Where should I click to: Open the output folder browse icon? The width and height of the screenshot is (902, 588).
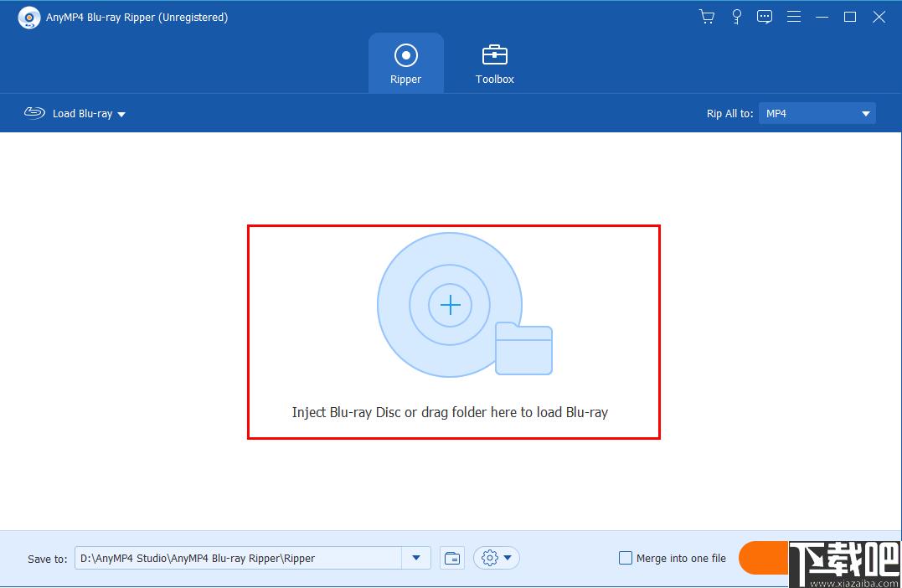click(452, 558)
